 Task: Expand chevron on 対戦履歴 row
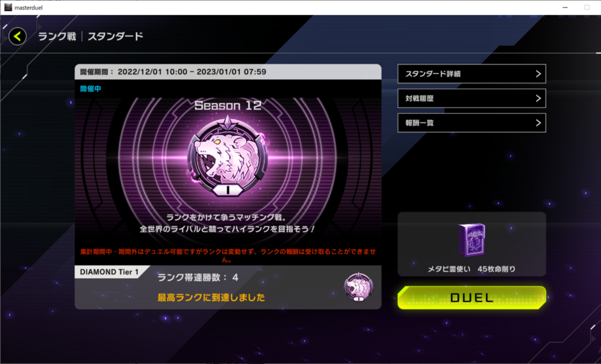pyautogui.click(x=538, y=98)
